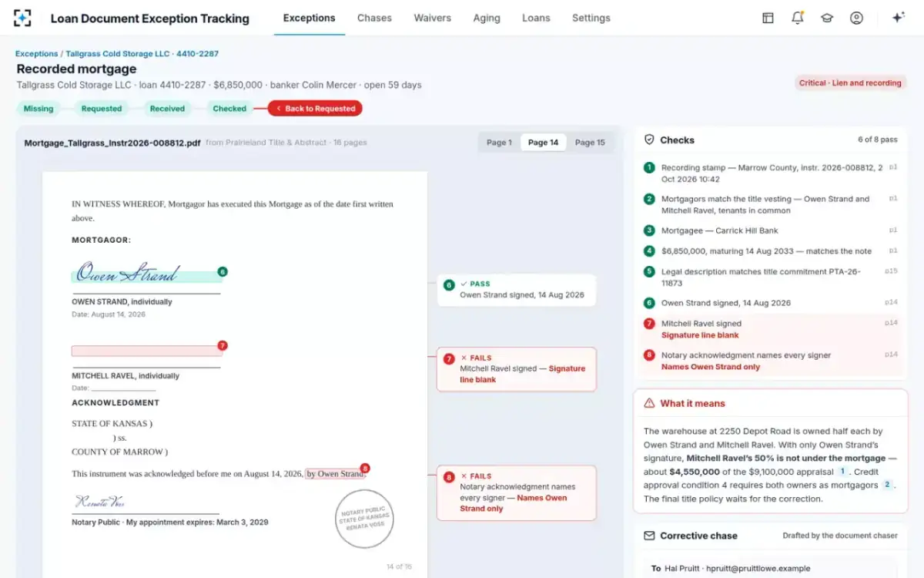Screen dimensions: 924x578
Task: Open check 6 Owen Strand signed row
Action: (x=770, y=303)
